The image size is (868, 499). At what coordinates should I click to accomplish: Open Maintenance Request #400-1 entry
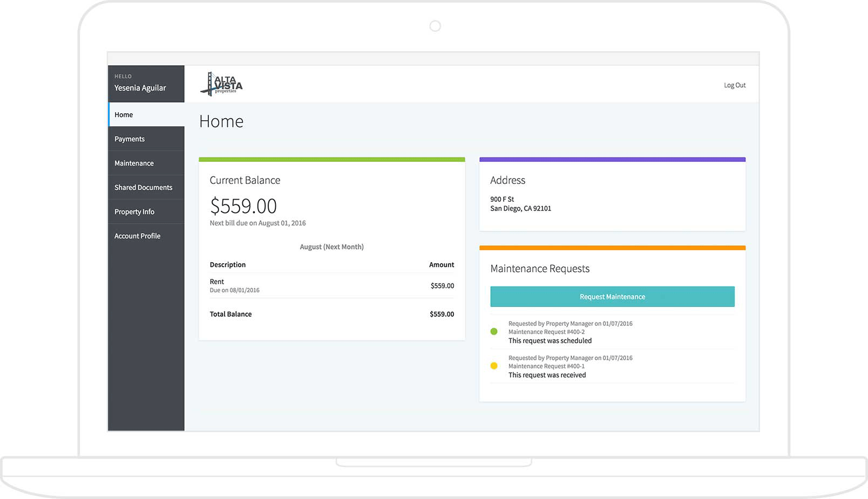pos(546,366)
